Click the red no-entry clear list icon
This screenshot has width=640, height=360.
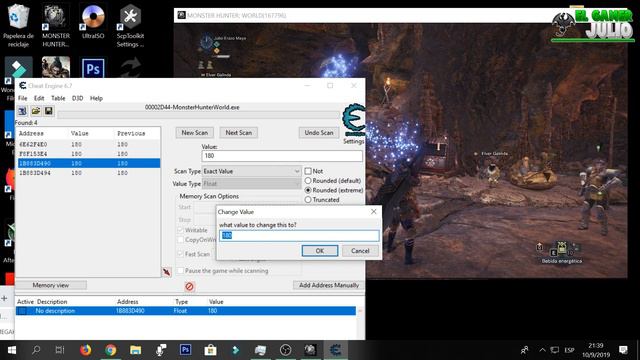coord(189,287)
